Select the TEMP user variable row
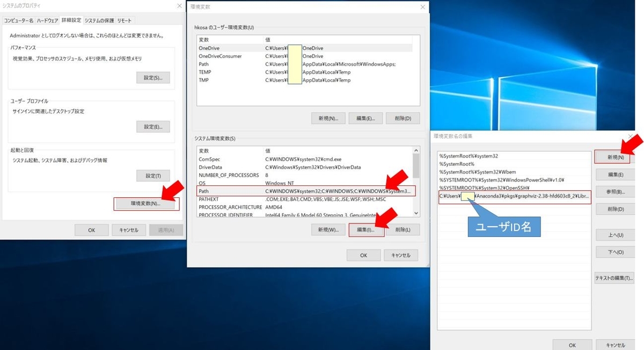 pos(305,72)
